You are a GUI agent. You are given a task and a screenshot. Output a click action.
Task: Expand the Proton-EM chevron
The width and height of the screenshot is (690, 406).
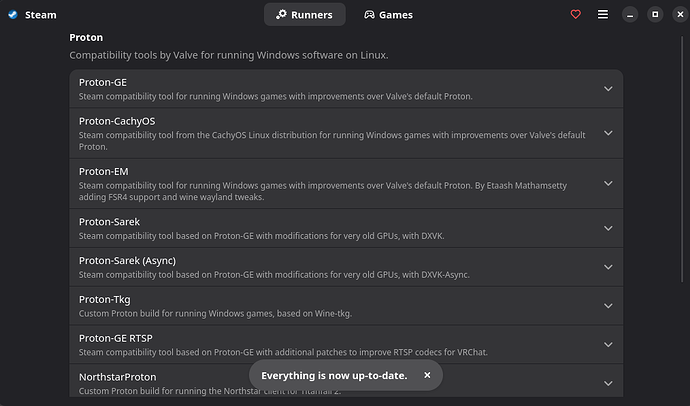pos(608,183)
